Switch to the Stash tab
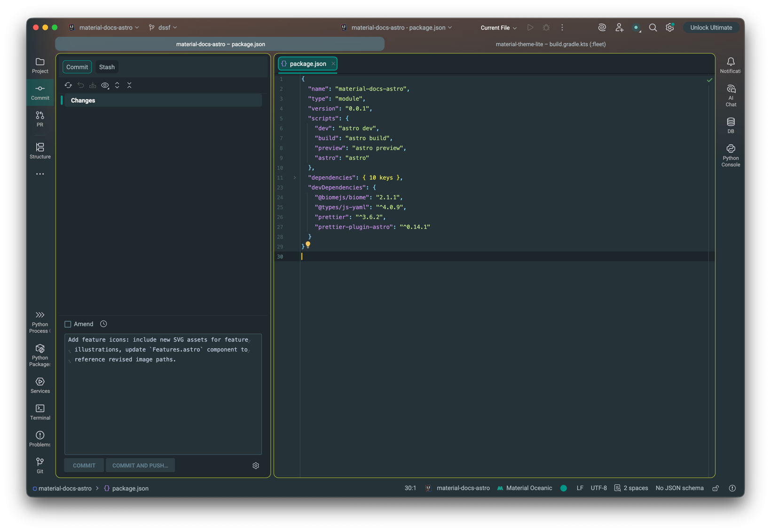 tap(107, 67)
